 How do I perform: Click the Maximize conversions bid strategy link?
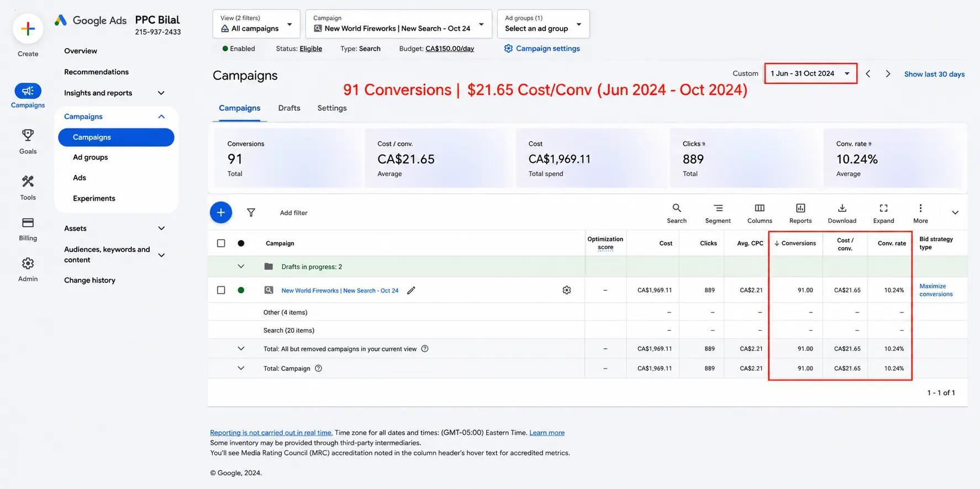[936, 290]
